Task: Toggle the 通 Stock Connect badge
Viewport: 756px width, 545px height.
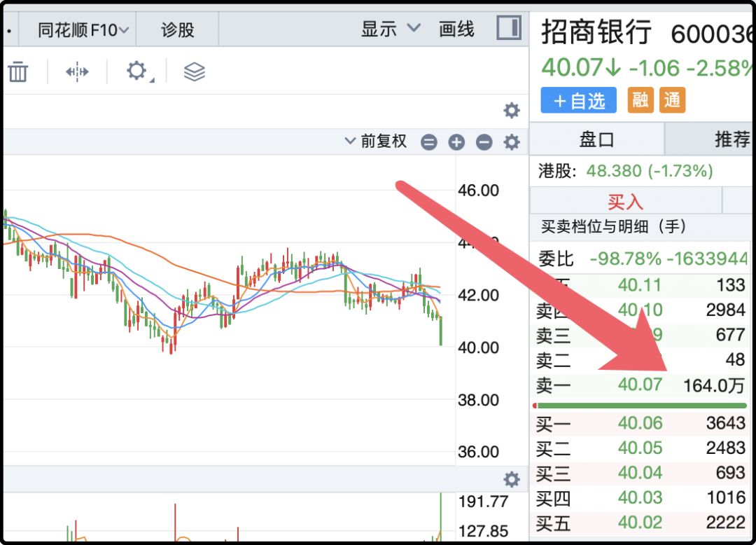Action: (x=672, y=100)
